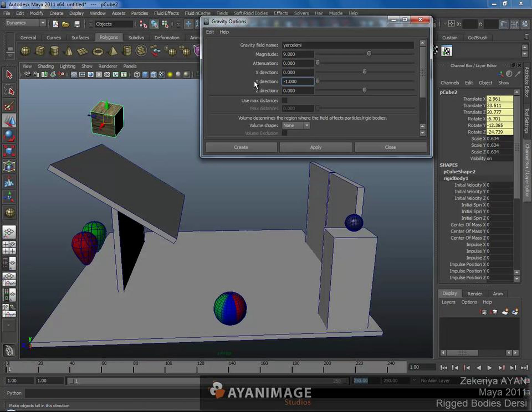
Task: Switch to the Surfaces shelf tab
Action: click(x=80, y=38)
